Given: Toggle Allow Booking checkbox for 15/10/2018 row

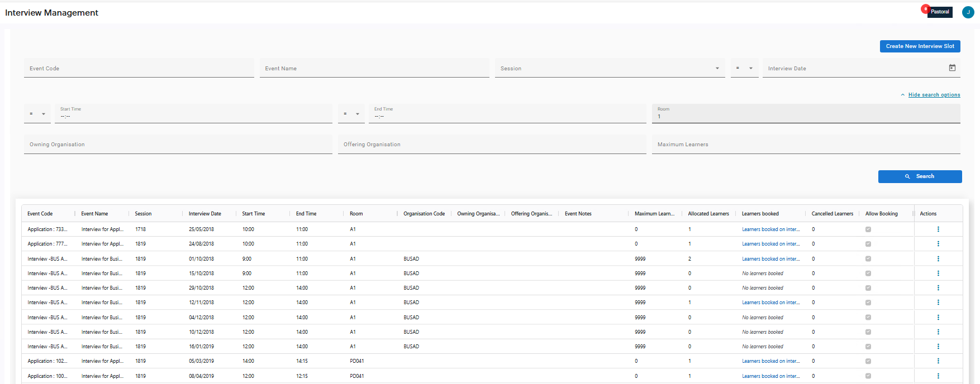Looking at the screenshot, I should click(868, 273).
